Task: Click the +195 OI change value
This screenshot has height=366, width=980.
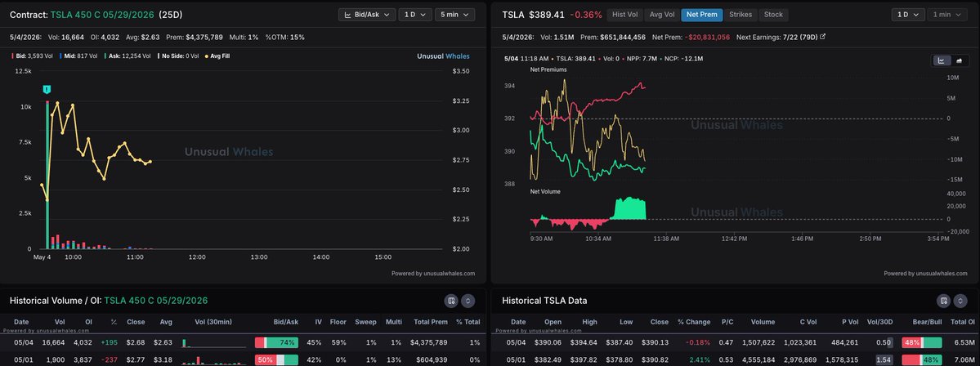Action: point(109,342)
